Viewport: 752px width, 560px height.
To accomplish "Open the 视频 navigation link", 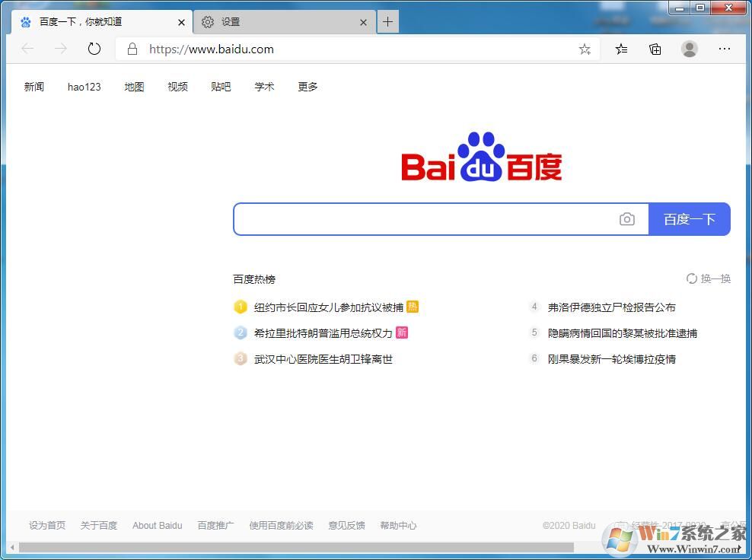I will click(x=177, y=87).
